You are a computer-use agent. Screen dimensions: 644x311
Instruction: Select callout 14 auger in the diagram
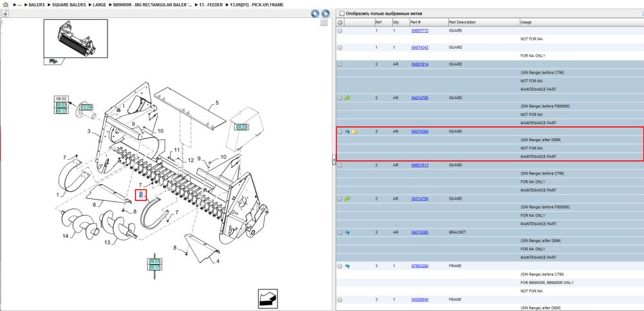(x=65, y=236)
